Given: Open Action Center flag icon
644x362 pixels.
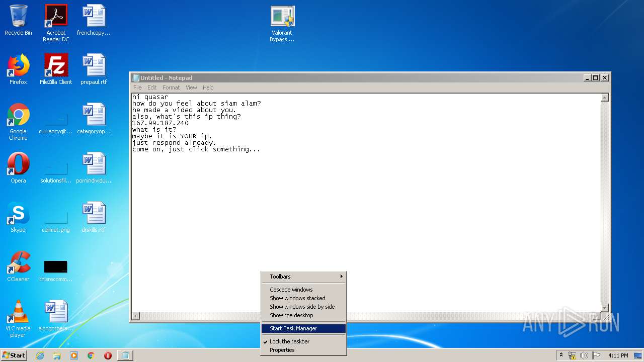Looking at the screenshot, I should (595, 355).
